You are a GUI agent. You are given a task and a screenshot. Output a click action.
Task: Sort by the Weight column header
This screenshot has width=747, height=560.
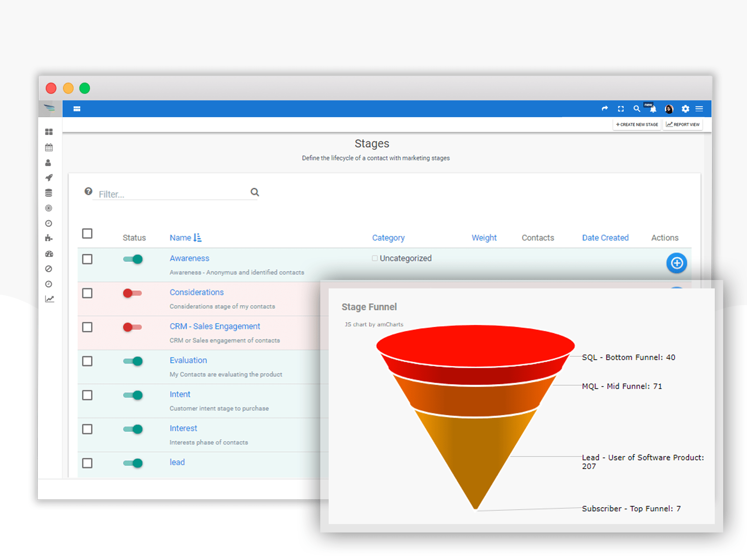[x=484, y=238]
